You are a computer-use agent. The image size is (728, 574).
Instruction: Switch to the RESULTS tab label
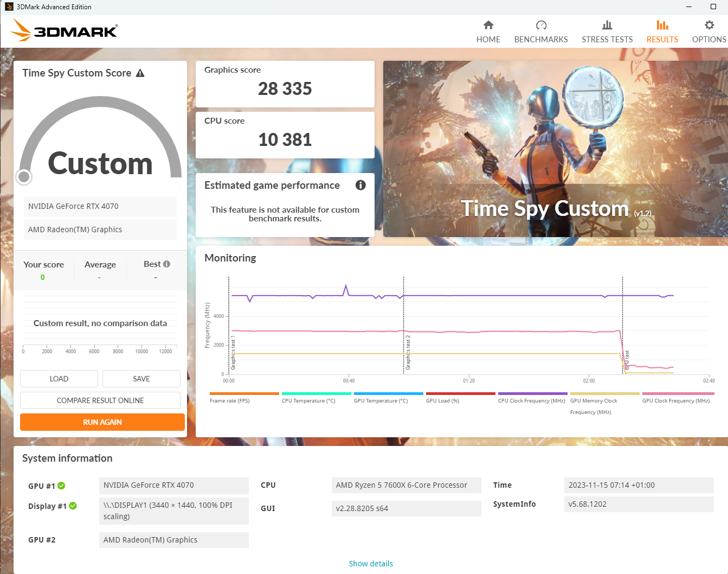coord(662,40)
